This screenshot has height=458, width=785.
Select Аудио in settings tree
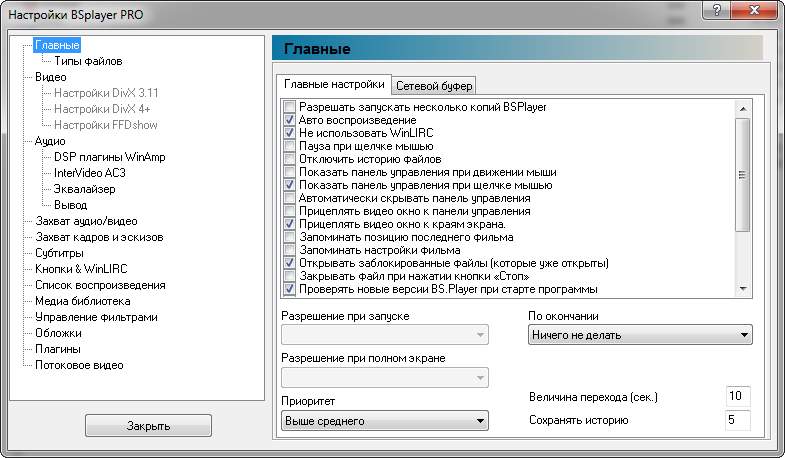pos(50,141)
